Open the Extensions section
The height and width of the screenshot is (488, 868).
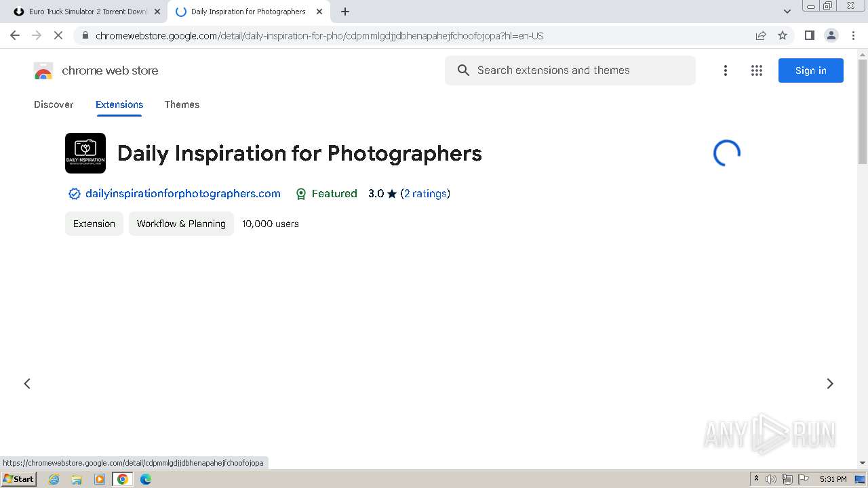pos(119,104)
